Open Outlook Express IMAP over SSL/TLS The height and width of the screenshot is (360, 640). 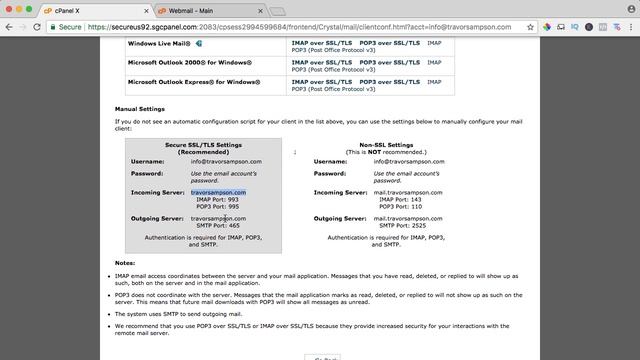322,82
